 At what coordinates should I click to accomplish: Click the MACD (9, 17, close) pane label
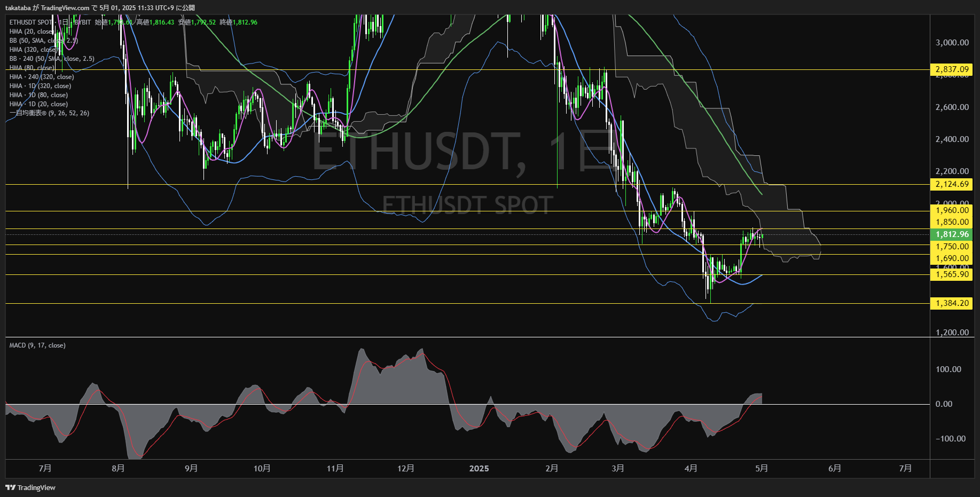tap(37, 345)
